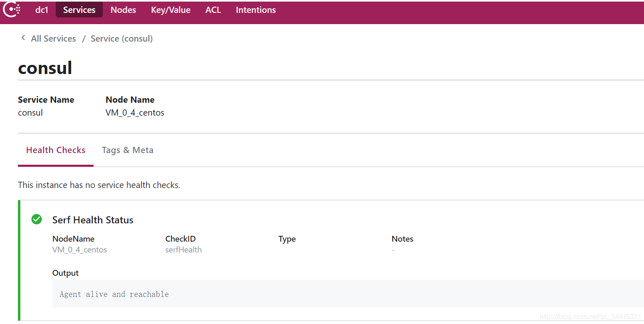The image size is (644, 324).
Task: Click the Notes column label
Action: 402,239
